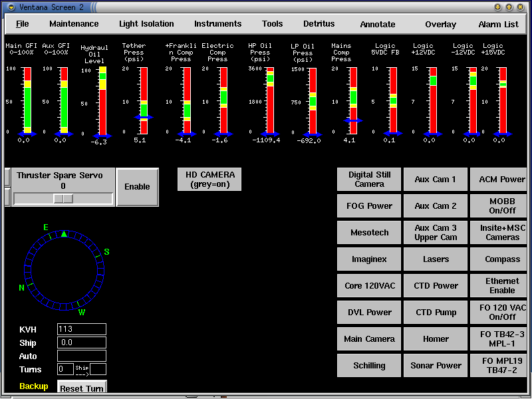Screen dimensions: 532x399
Task: Click the compass N label
Action: (21, 288)
